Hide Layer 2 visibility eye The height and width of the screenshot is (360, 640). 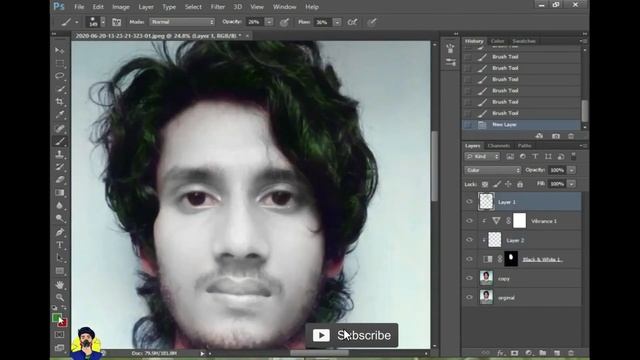pyautogui.click(x=469, y=240)
